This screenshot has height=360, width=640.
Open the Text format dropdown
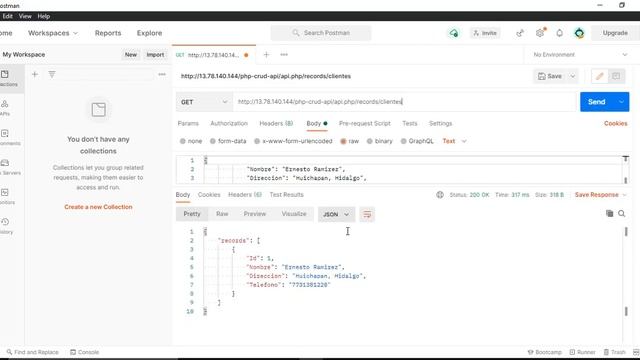[454, 141]
